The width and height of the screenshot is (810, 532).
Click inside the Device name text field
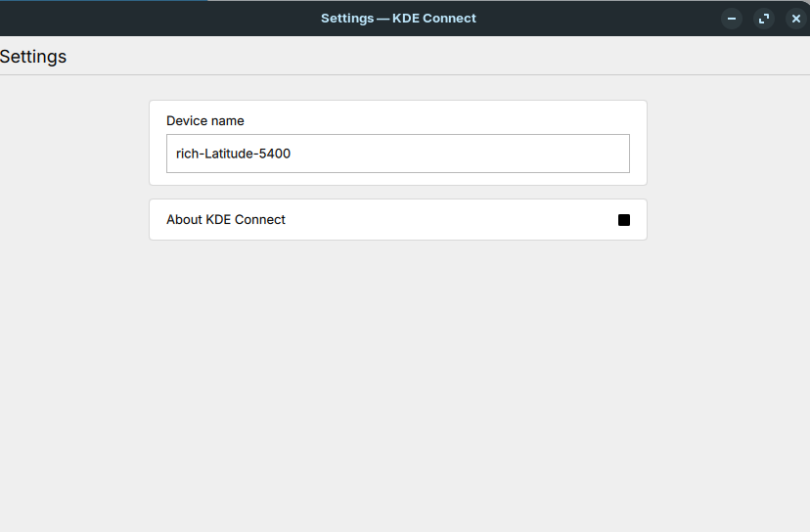[x=397, y=154]
